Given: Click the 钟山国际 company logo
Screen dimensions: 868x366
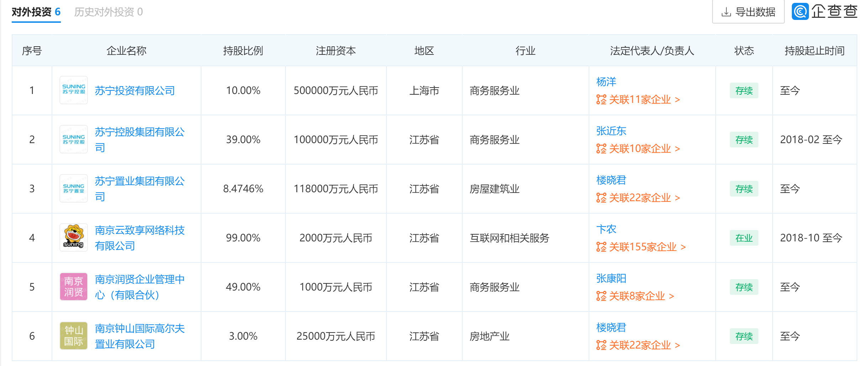Looking at the screenshot, I should coord(73,336).
